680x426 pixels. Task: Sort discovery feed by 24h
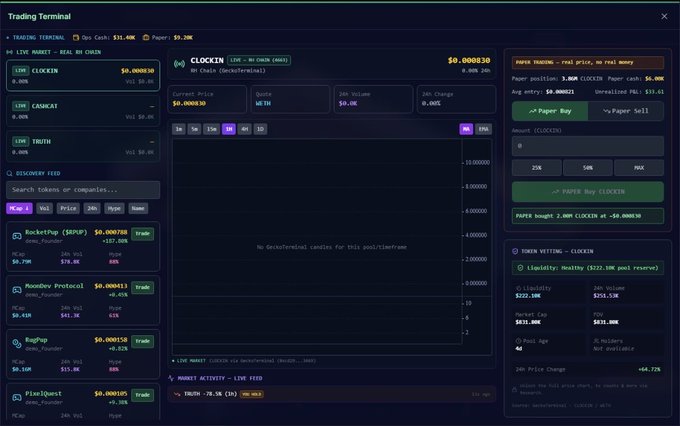[x=92, y=208]
